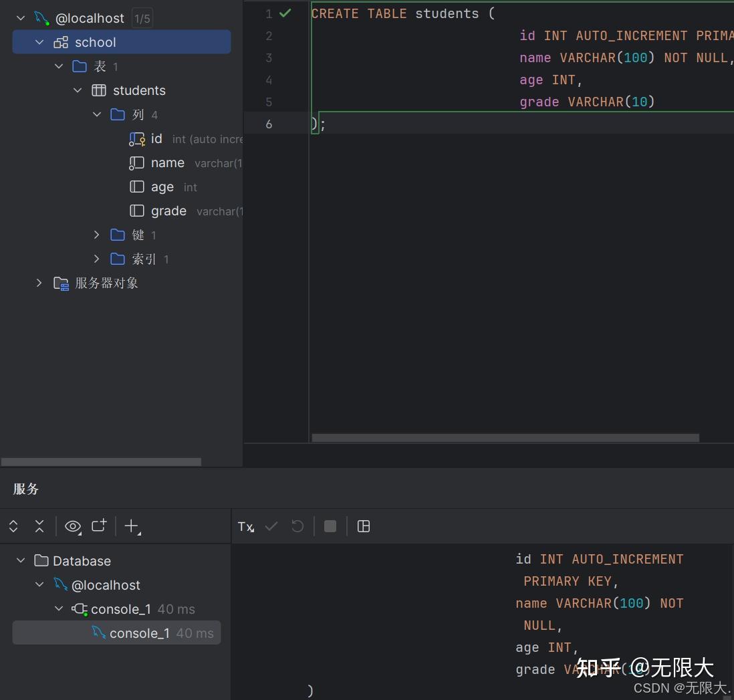The height and width of the screenshot is (700, 734).
Task: Click the Open in New Tab icon
Action: click(x=99, y=526)
